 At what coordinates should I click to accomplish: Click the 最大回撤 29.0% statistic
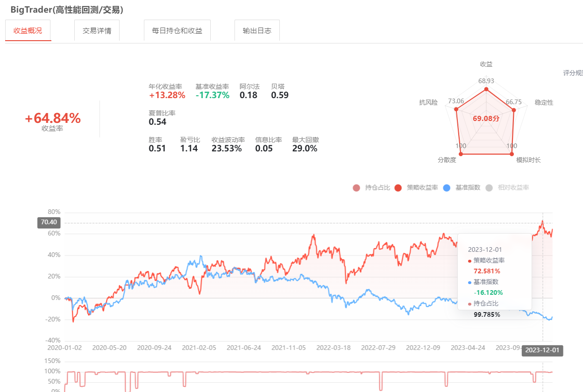pos(305,149)
